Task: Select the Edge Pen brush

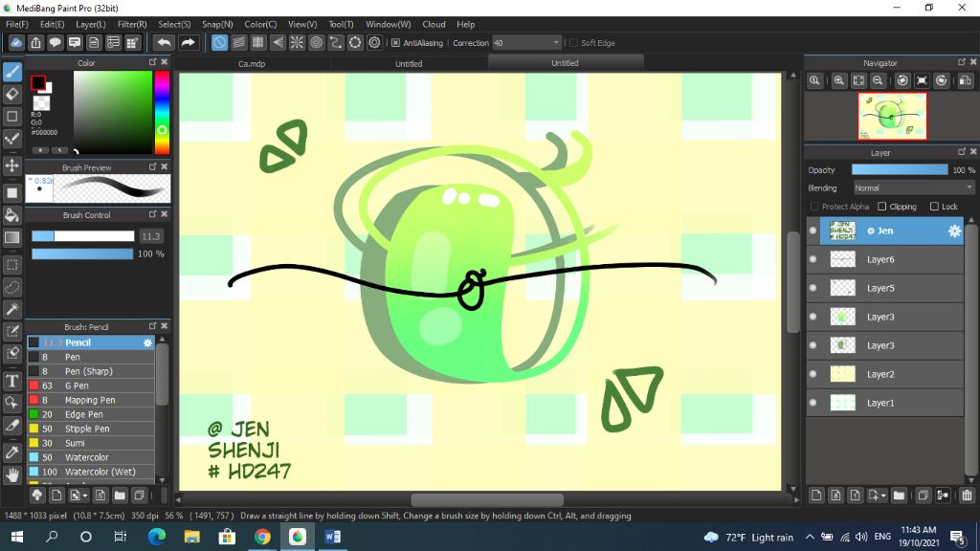Action: click(91, 414)
